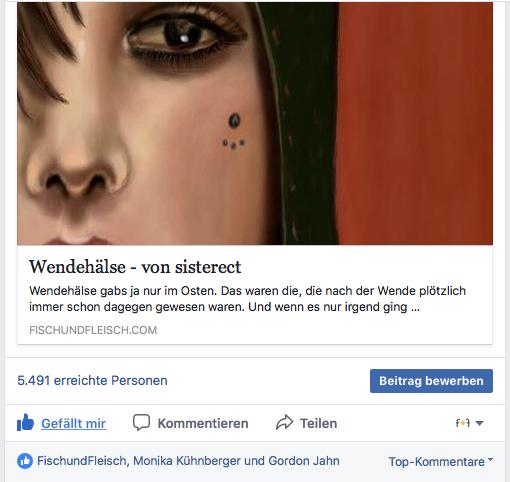510x482 pixels.
Task: Select the Teilen action
Action: pos(318,423)
